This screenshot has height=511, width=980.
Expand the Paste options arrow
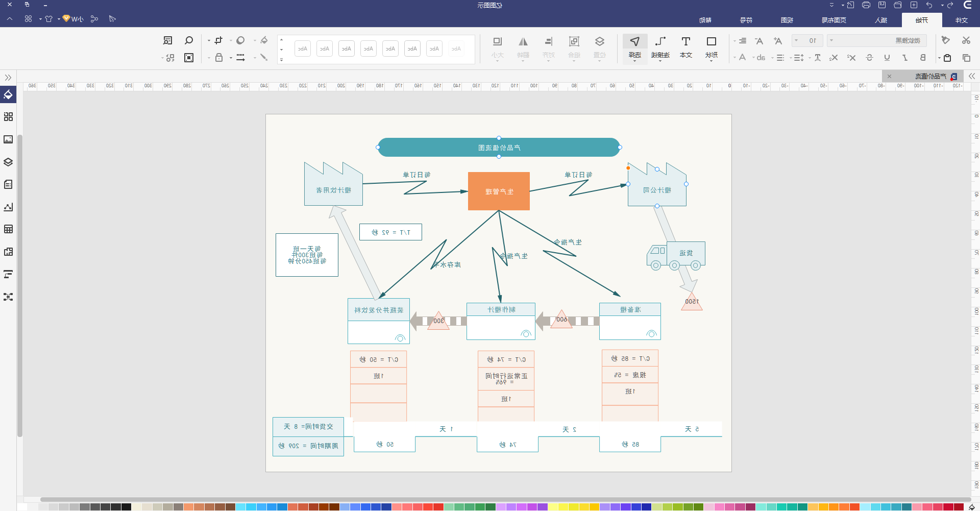pyautogui.click(x=939, y=58)
